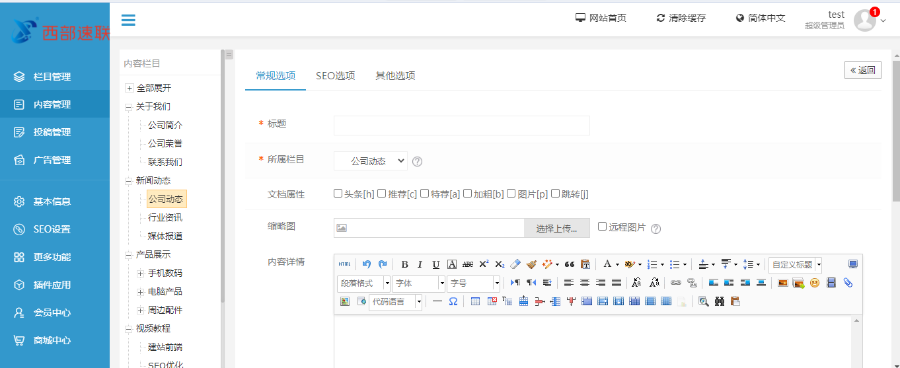Select the eraser clear-format tool
900x368 pixels.
(515, 265)
